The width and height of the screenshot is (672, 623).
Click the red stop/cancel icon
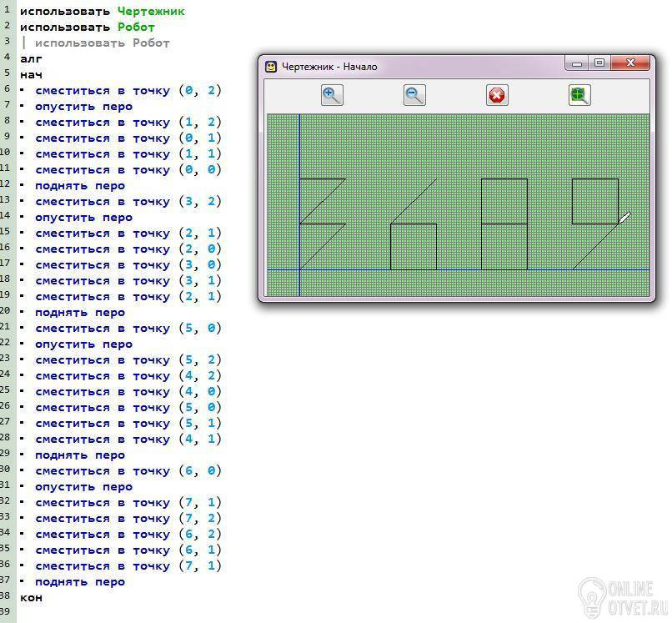pyautogui.click(x=497, y=95)
